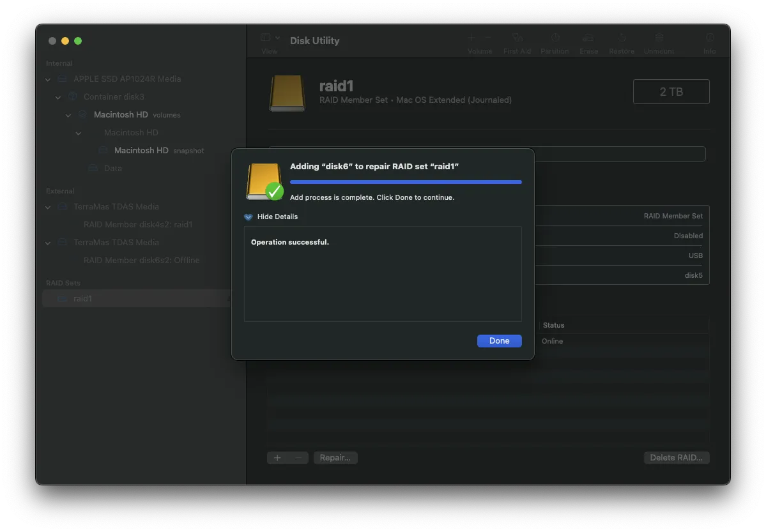Click the First Aid toolbar icon
This screenshot has height=532, width=766.
[x=517, y=38]
